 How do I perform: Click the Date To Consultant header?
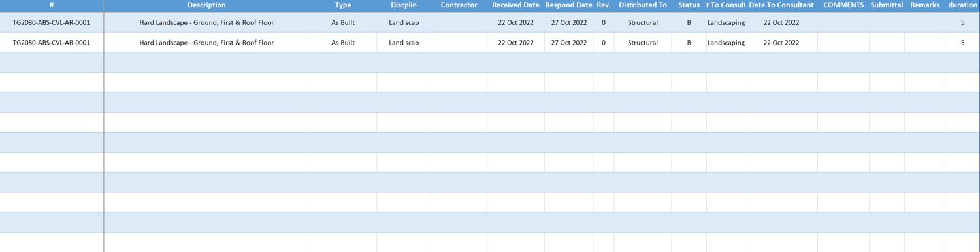point(781,5)
